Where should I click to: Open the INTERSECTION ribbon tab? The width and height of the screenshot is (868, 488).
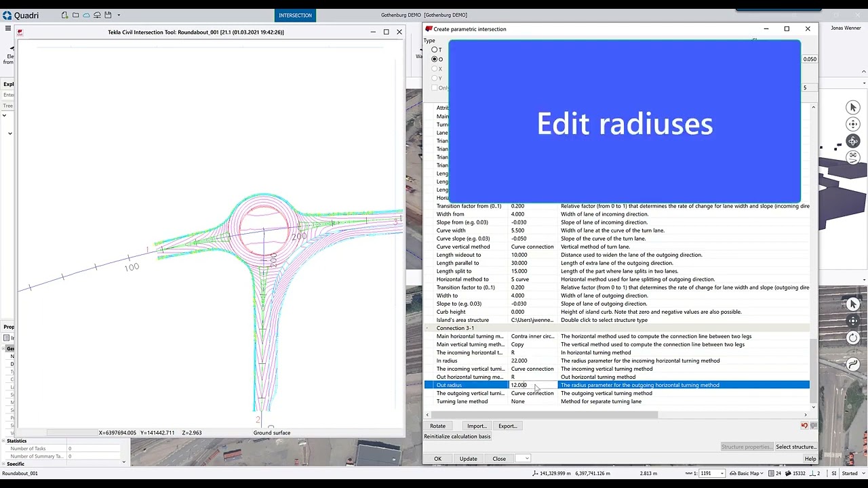(x=295, y=15)
